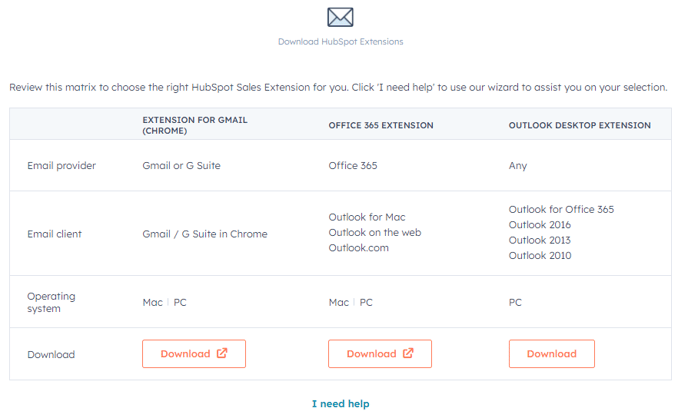Select the 'Email provider' row label
688x418 pixels.
pyautogui.click(x=61, y=165)
